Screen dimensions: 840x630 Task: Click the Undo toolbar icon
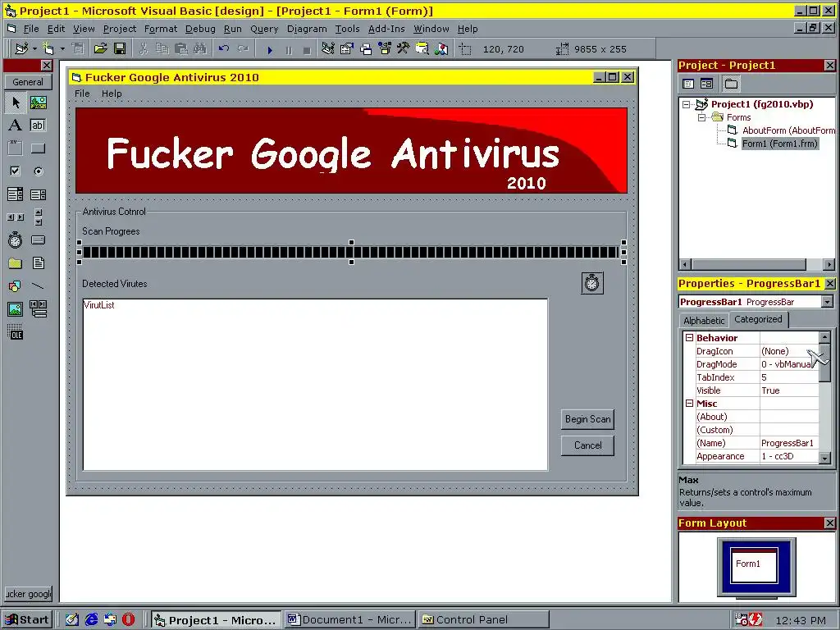tap(224, 49)
